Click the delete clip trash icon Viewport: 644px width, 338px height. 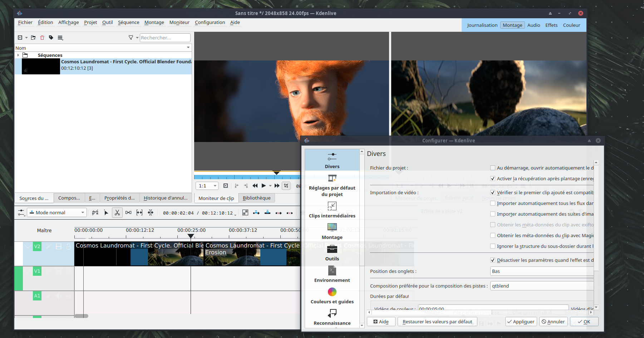coord(42,38)
